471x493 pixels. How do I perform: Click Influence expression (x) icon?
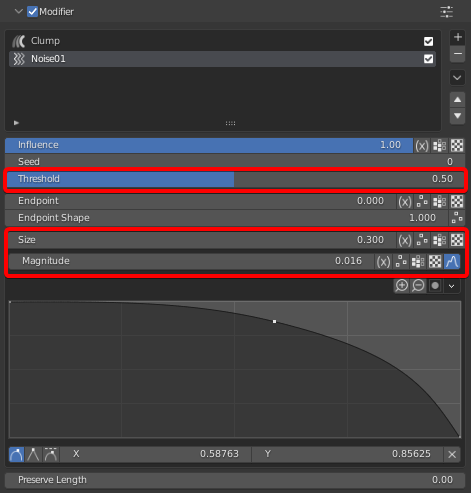point(422,146)
